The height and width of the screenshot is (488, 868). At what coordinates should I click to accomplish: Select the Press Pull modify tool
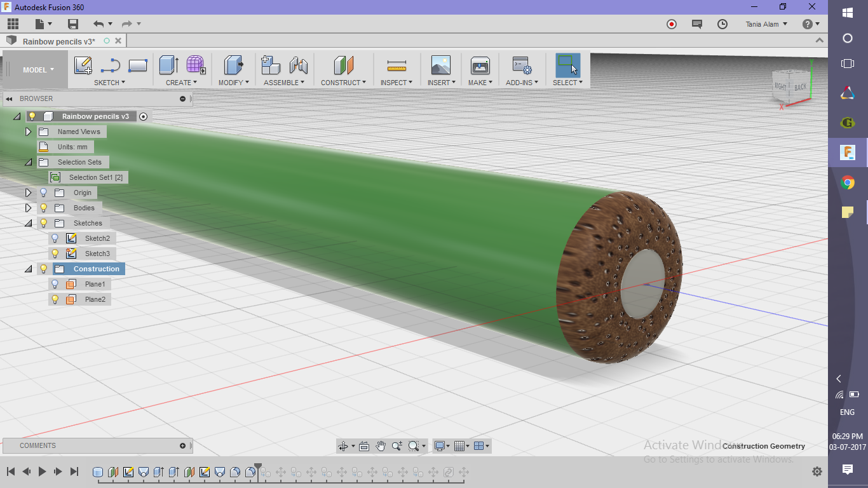(x=234, y=65)
